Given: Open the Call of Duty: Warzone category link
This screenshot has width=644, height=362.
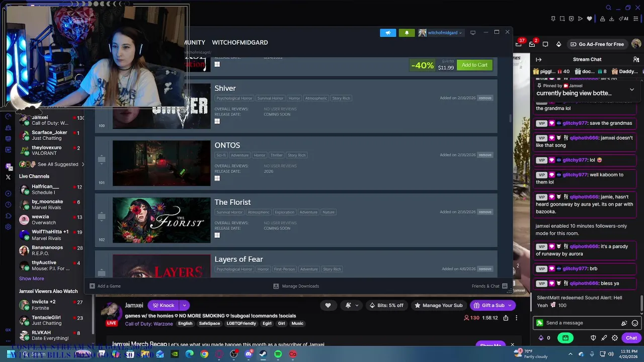Looking at the screenshot, I should click(x=149, y=323).
